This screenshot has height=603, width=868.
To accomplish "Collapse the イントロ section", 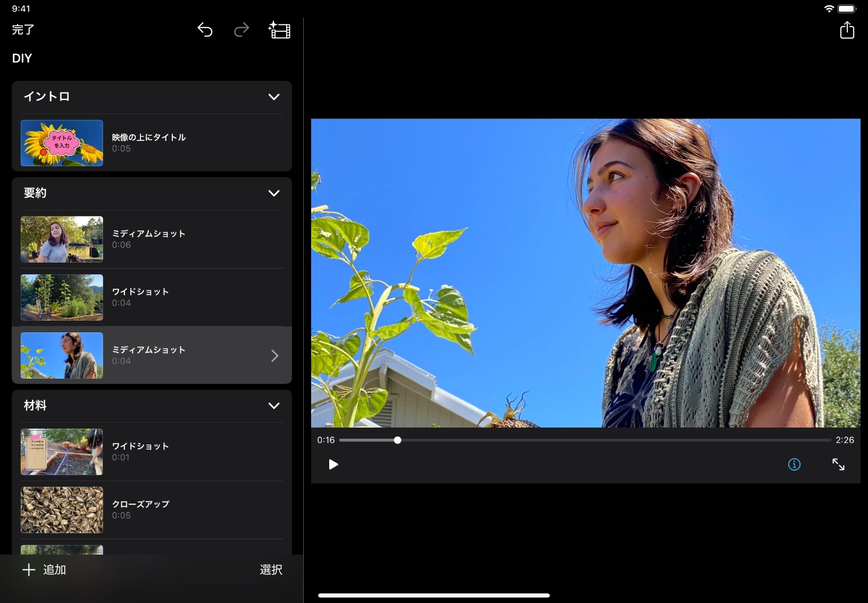I will pyautogui.click(x=274, y=97).
